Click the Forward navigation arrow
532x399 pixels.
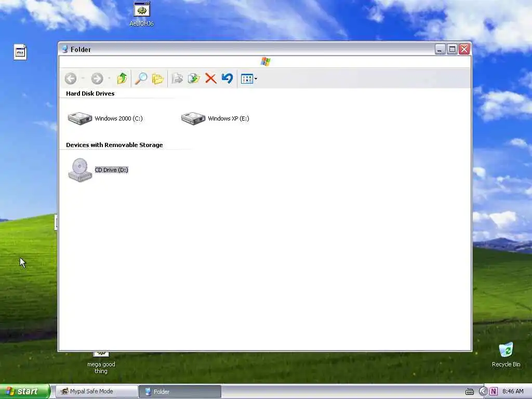click(97, 79)
